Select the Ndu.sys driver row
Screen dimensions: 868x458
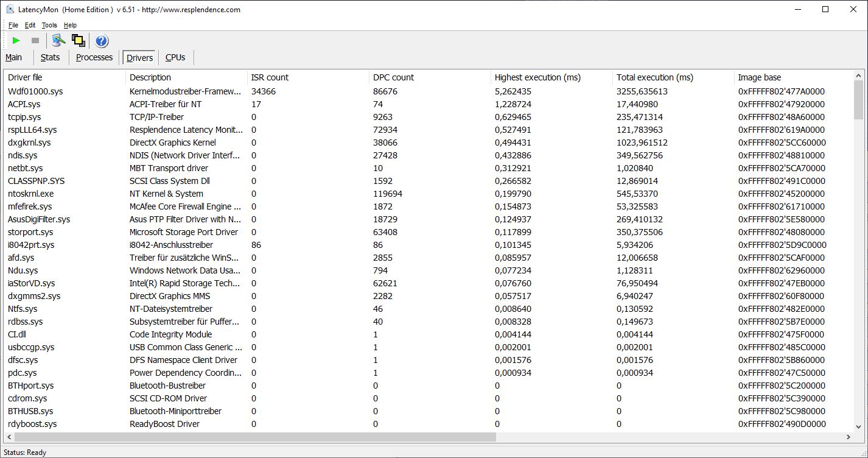pos(429,270)
